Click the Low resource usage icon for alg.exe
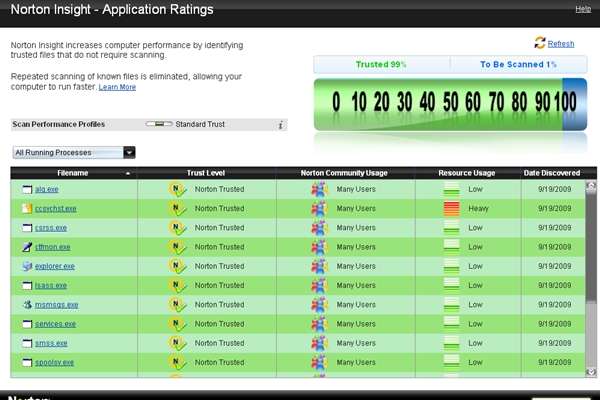 (452, 189)
